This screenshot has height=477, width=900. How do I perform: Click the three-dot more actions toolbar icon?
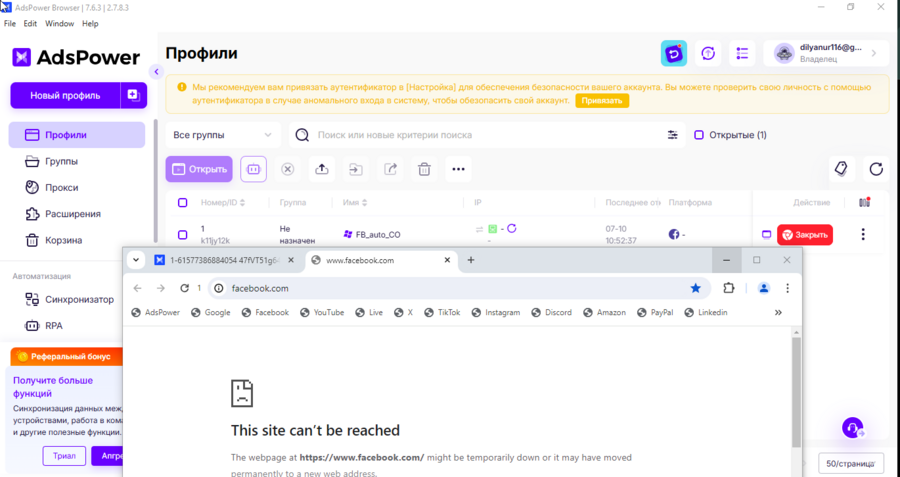point(458,170)
